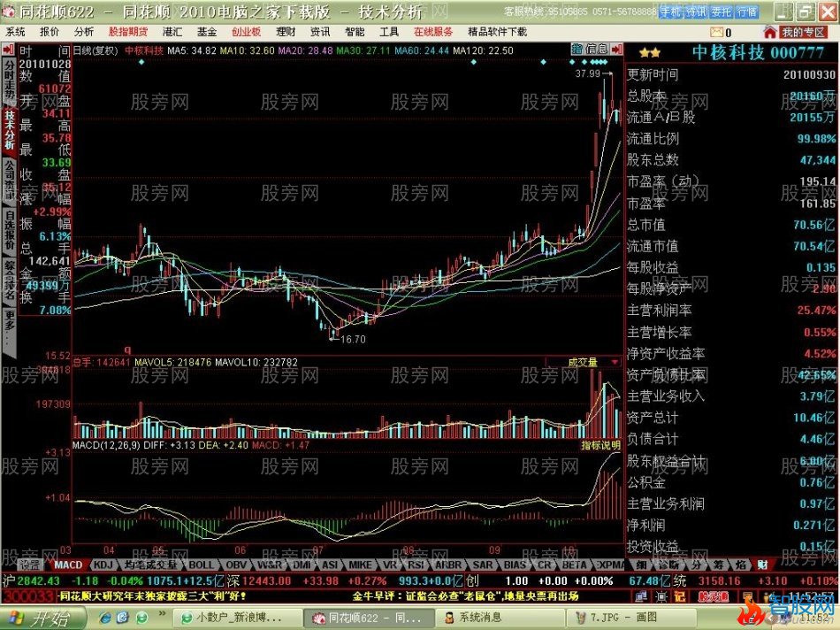The height and width of the screenshot is (630, 840).
Task: Open the 工具 menu
Action: (x=389, y=32)
